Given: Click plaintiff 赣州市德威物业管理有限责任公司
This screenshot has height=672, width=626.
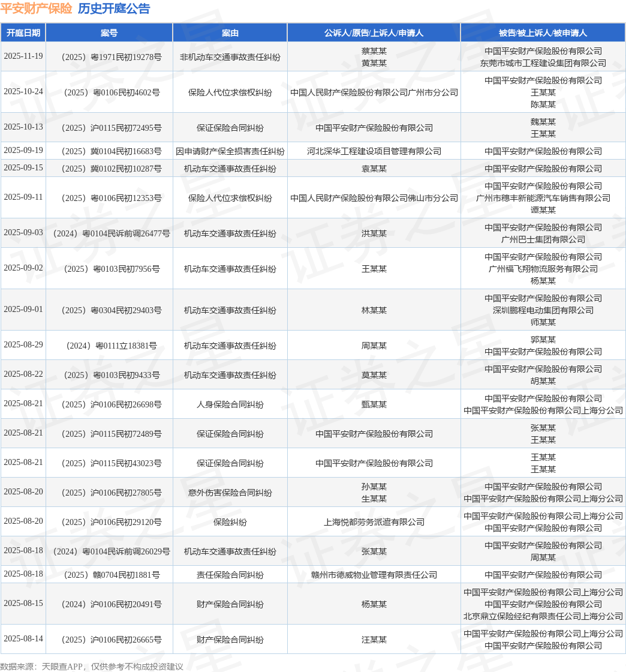Looking at the screenshot, I should (x=374, y=575).
